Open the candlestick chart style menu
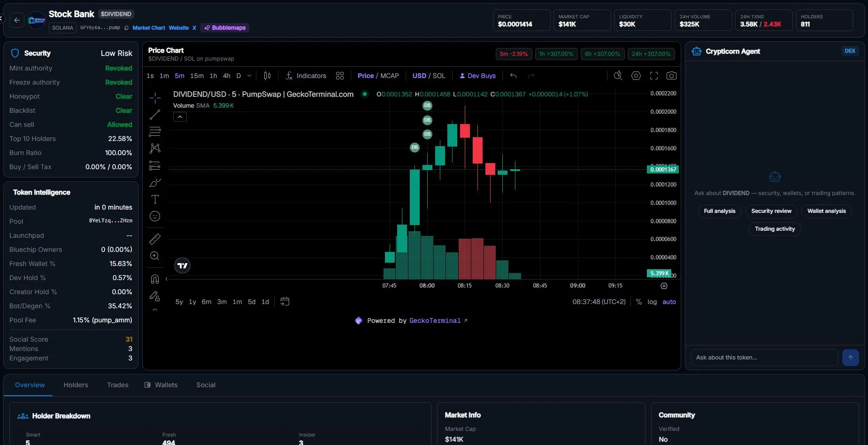The image size is (868, 445). (x=267, y=76)
